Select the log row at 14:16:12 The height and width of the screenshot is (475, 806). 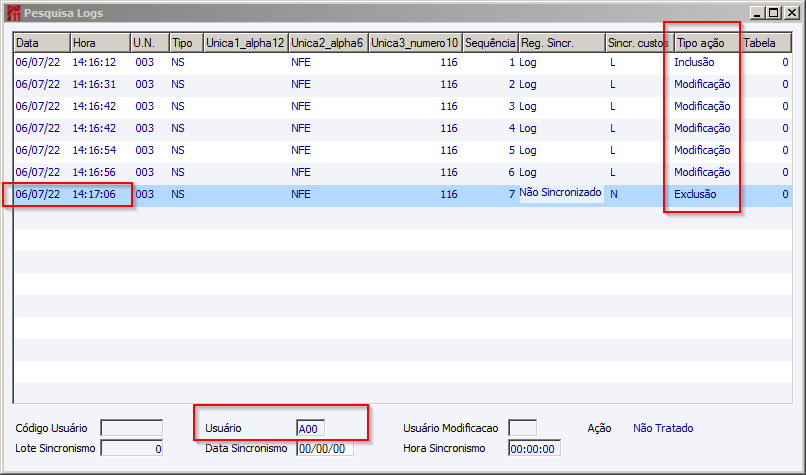tap(403, 63)
